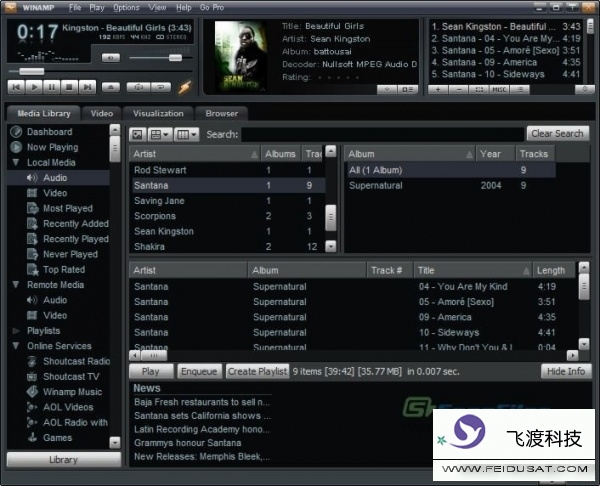This screenshot has width=600, height=486.
Task: Open the View menu
Action: [157, 7]
